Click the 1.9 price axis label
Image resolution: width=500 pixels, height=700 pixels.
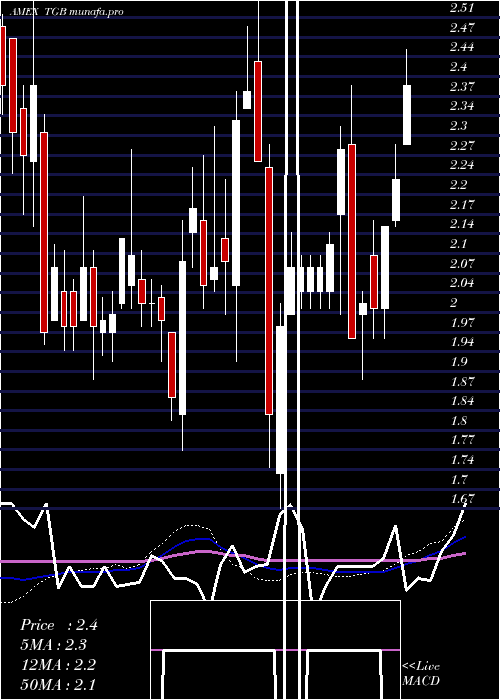(458, 362)
